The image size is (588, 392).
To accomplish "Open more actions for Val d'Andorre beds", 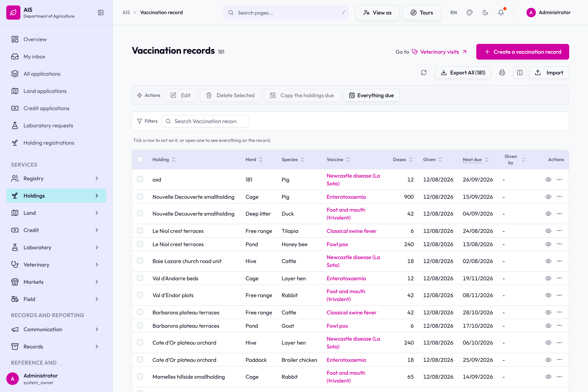I will (559, 278).
